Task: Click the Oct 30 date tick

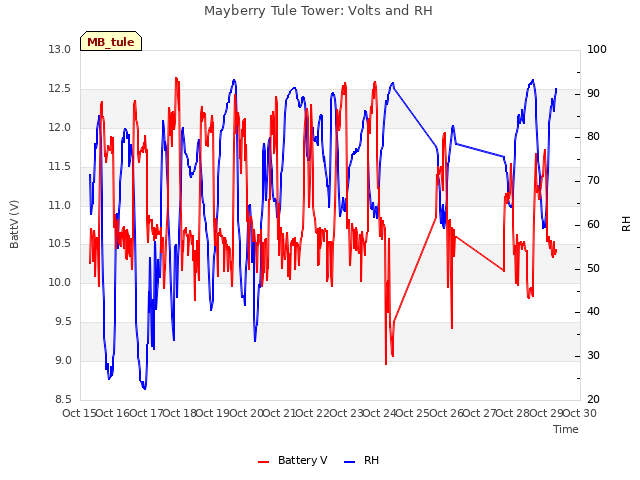Action: 580,413
